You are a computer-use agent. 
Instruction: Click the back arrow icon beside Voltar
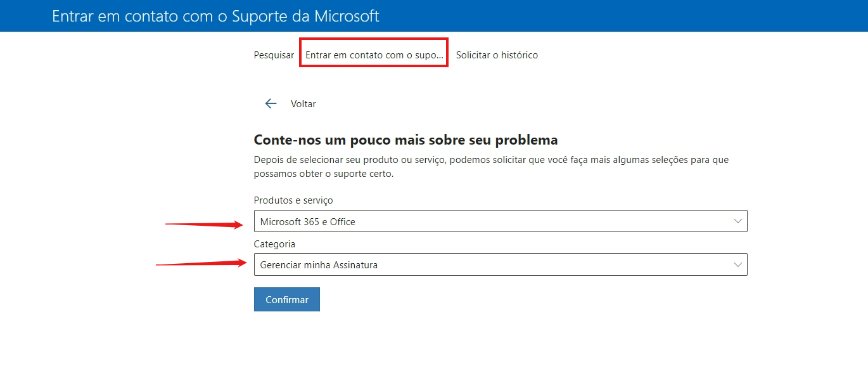271,103
